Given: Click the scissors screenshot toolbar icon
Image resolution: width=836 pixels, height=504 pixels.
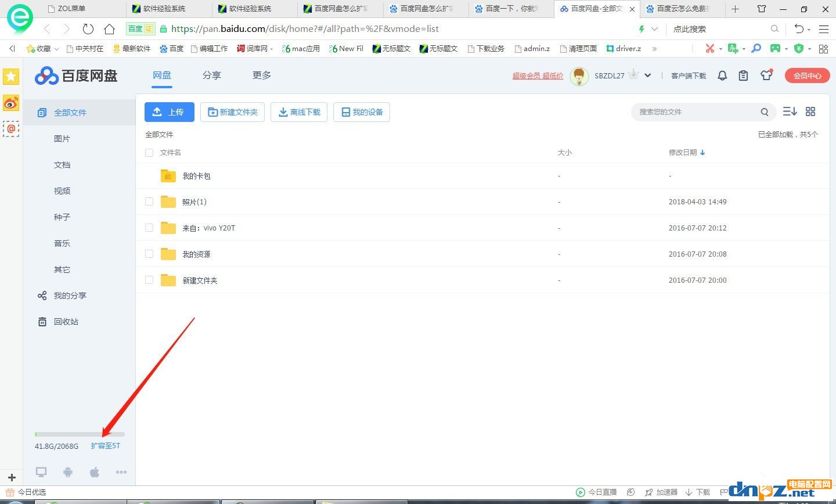Looking at the screenshot, I should click(x=710, y=49).
